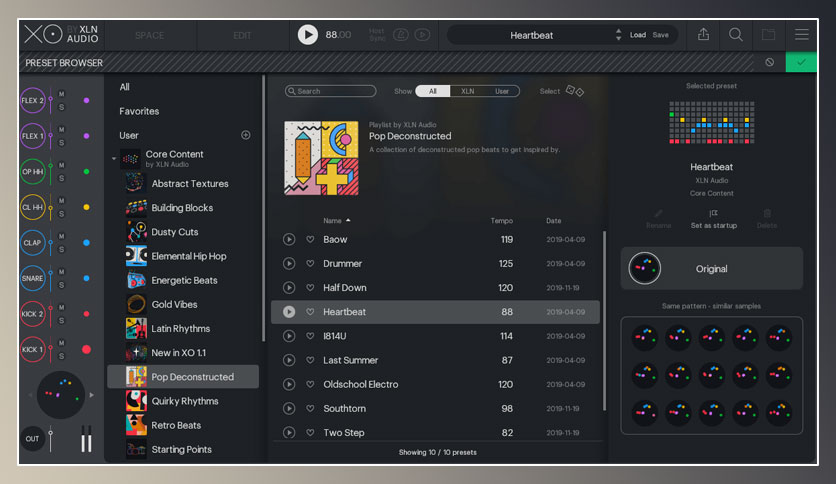This screenshot has width=836, height=484.
Task: Adjust the KICK 1 level slider
Action: click(51, 350)
